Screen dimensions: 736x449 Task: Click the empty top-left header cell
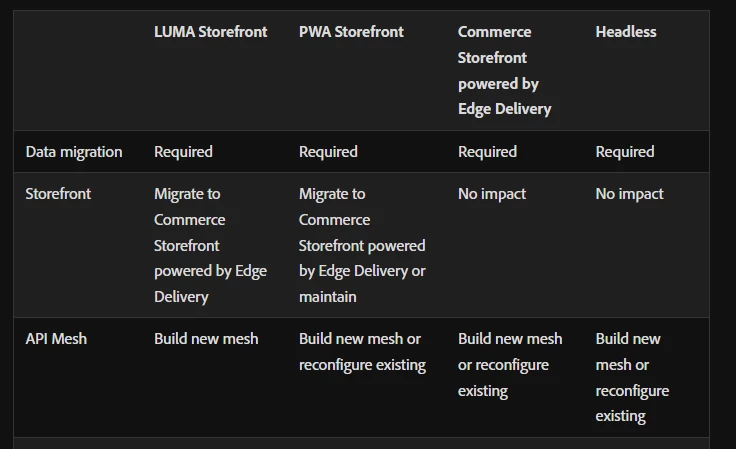[78, 70]
